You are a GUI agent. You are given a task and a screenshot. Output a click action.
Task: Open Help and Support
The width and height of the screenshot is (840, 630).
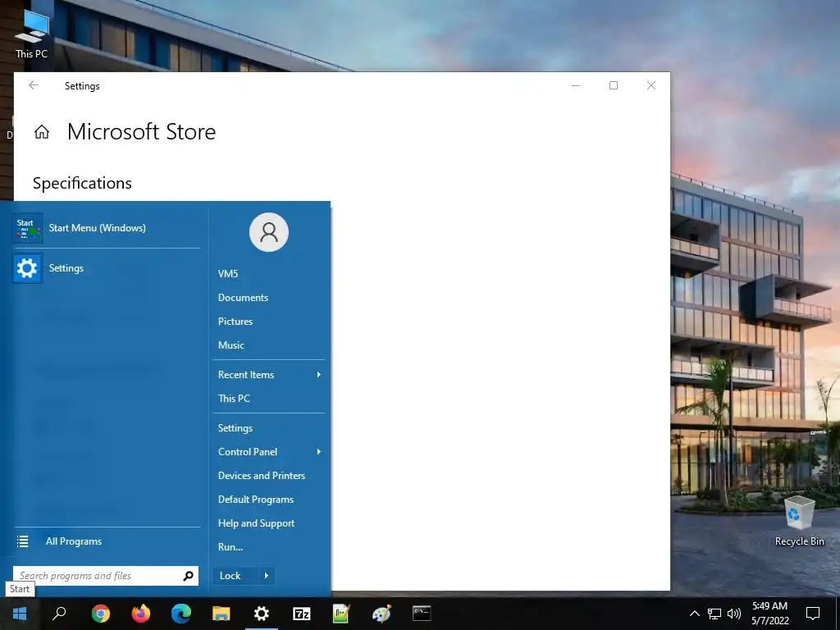(x=256, y=523)
